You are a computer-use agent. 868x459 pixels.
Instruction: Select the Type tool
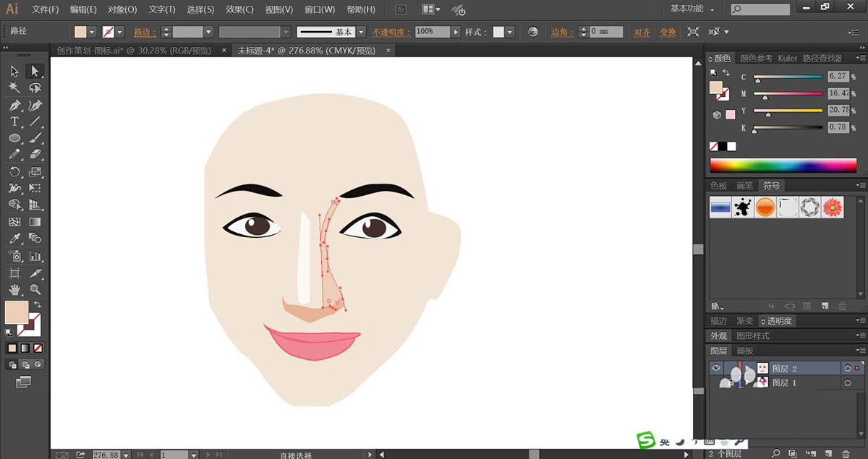point(14,121)
